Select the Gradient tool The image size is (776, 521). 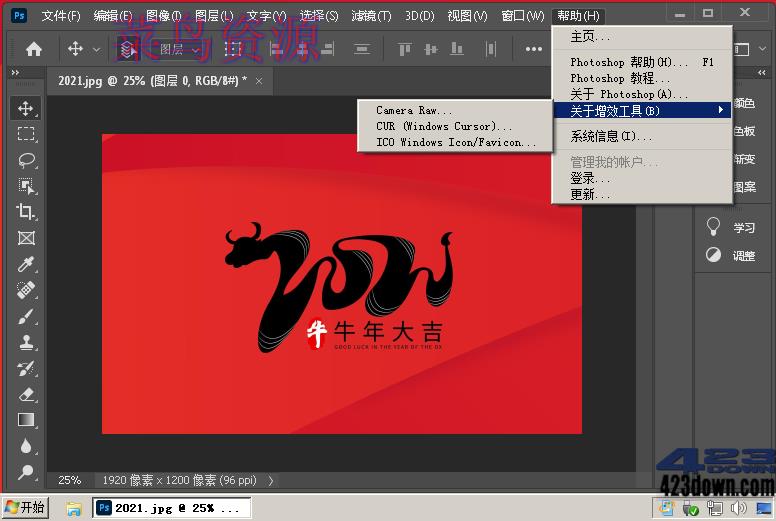coord(26,420)
